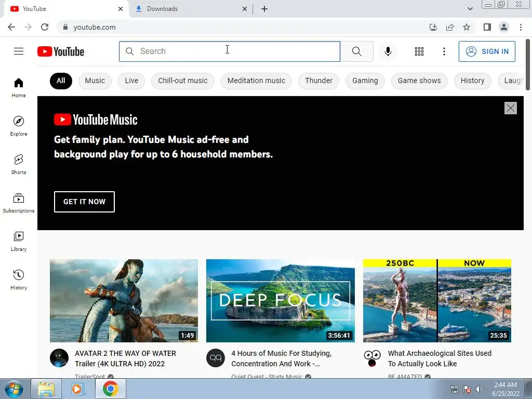This screenshot has height=399, width=532.
Task: Open a new browser tab
Action: point(264,9)
